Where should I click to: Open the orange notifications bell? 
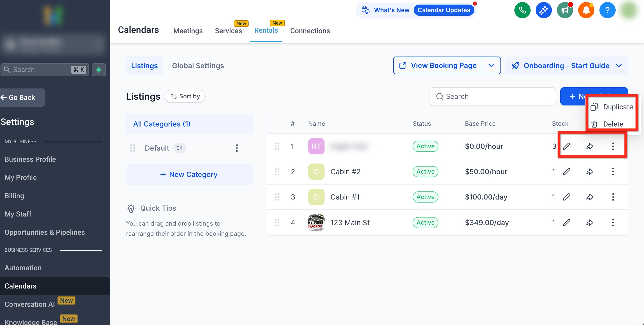586,10
